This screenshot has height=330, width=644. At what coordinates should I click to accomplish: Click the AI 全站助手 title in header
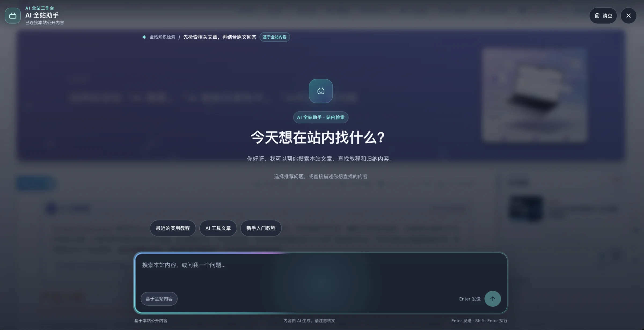(42, 15)
